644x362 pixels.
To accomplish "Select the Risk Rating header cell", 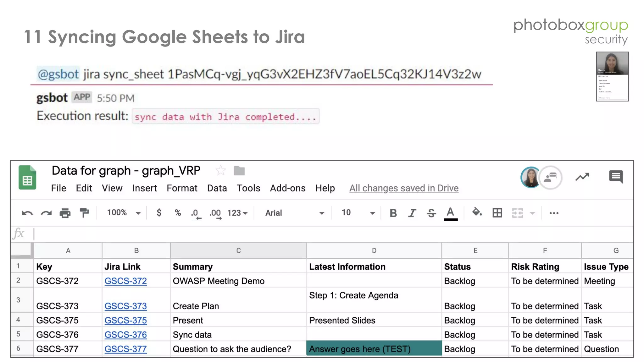I will click(x=545, y=266).
